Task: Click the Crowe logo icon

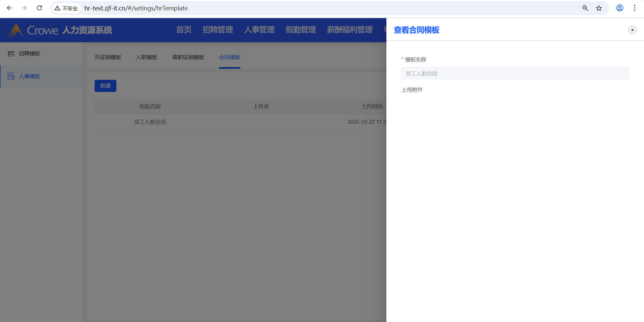Action: (15, 30)
